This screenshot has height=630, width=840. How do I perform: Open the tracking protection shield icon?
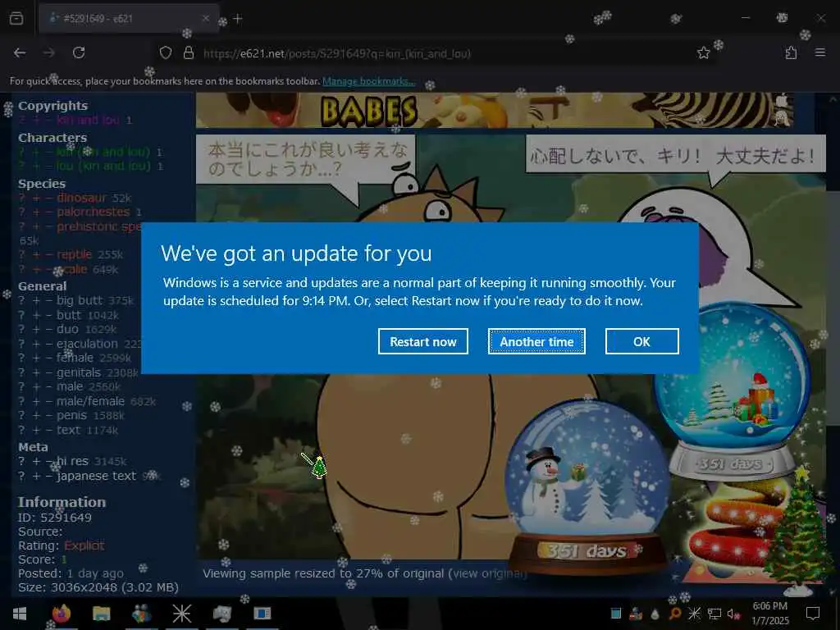pyautogui.click(x=166, y=52)
